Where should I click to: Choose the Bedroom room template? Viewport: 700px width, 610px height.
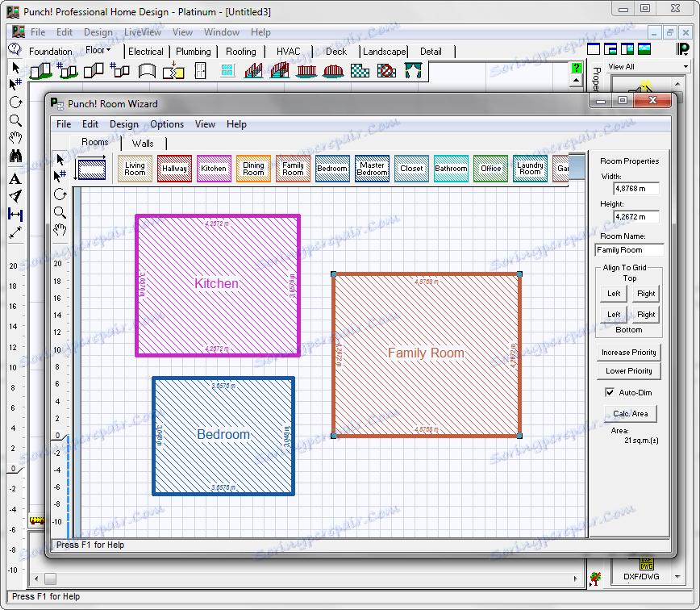[332, 169]
